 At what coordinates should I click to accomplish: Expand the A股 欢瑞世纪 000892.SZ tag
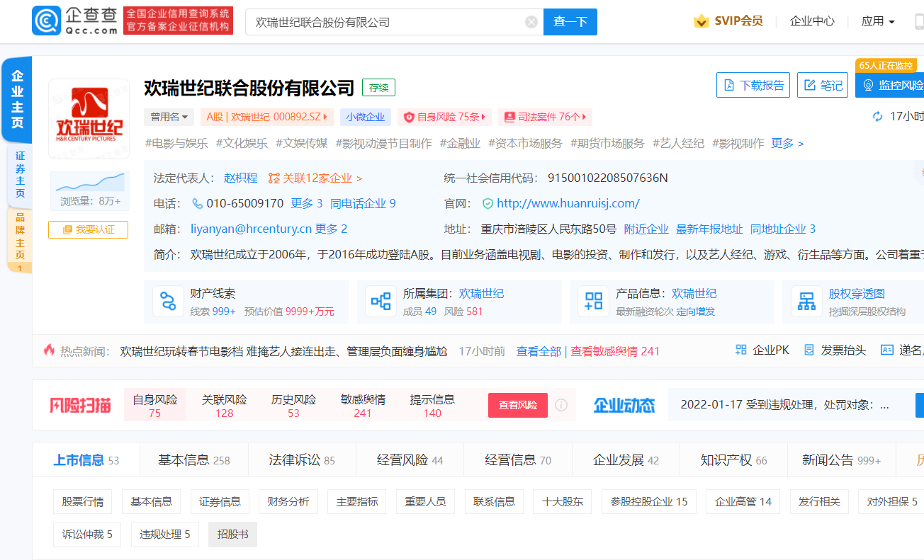point(267,117)
